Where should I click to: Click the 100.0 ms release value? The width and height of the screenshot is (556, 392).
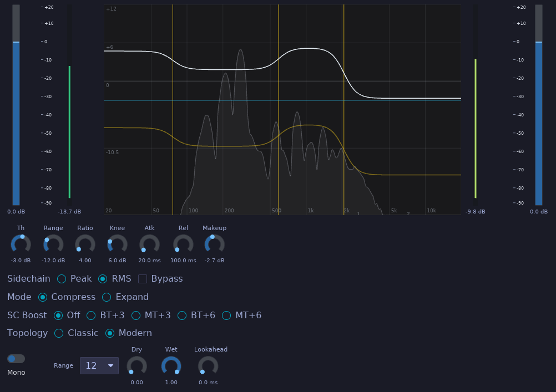183,261
